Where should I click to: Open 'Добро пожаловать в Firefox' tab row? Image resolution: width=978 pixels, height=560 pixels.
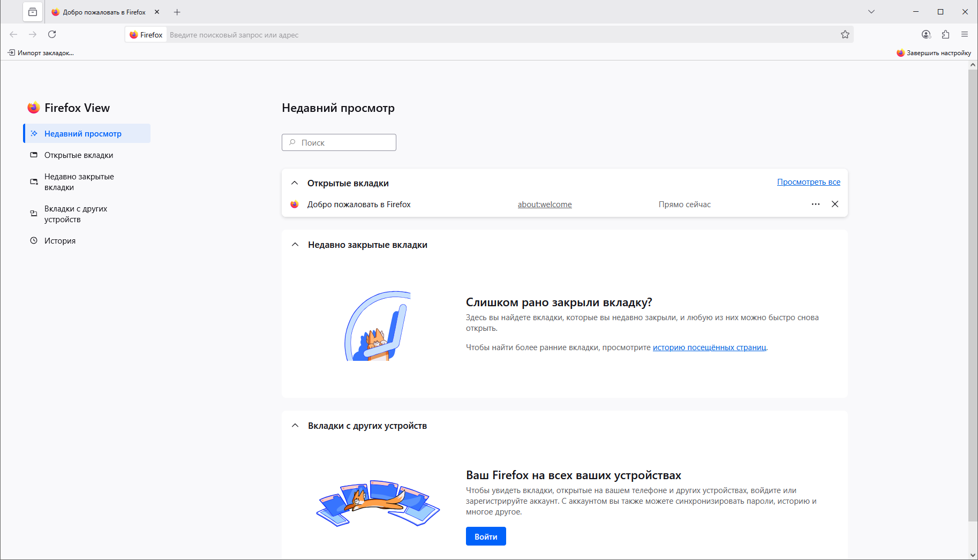[x=359, y=205]
